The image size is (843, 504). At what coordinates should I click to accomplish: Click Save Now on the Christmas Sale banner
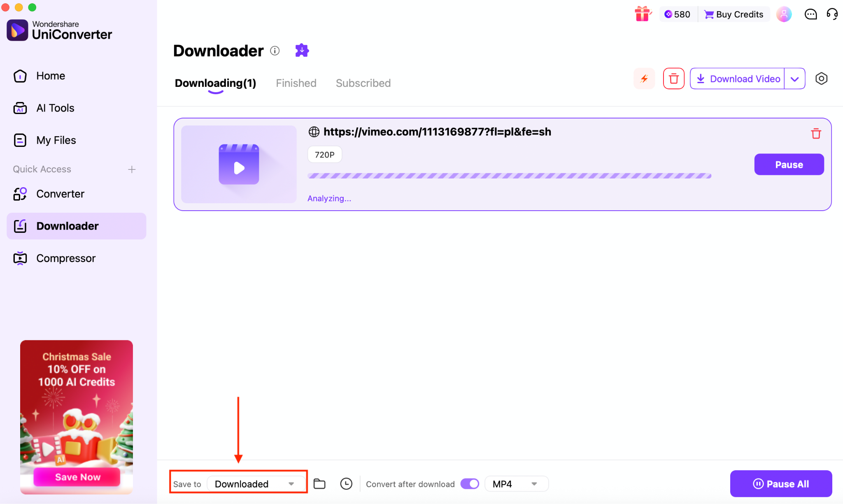(x=76, y=476)
